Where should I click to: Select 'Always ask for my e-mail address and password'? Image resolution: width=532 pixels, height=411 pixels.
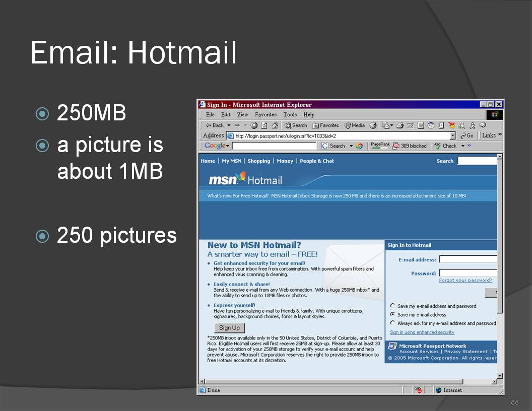point(392,323)
